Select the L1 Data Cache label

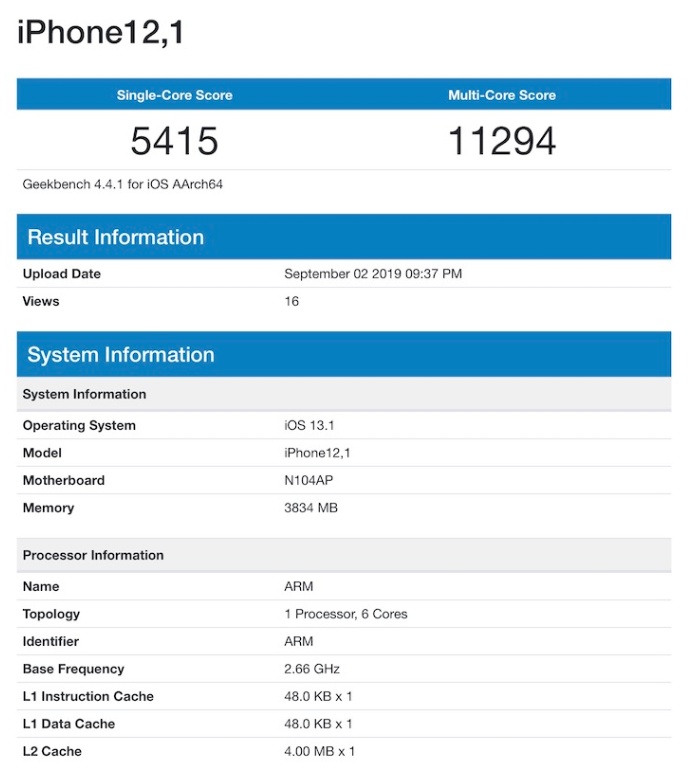pos(69,724)
